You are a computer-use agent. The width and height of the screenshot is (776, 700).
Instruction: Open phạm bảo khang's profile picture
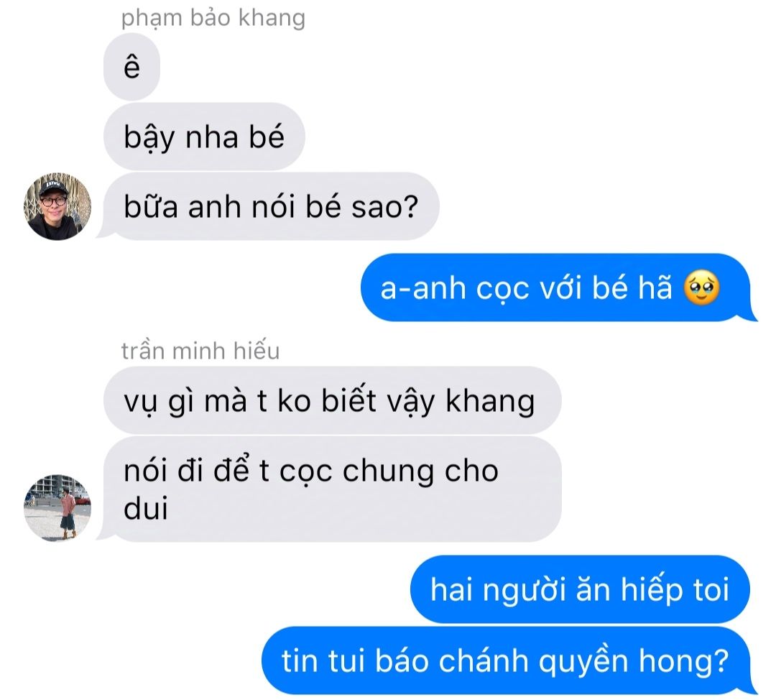(57, 206)
